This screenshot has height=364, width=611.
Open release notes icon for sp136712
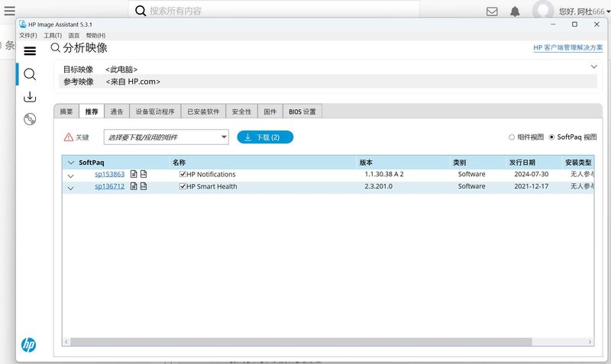click(134, 187)
